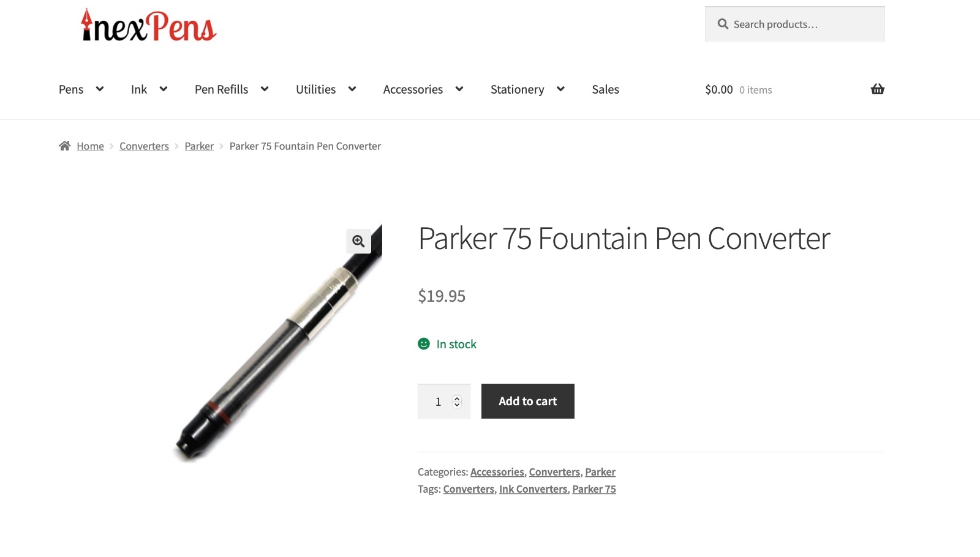Open the Stationery menu item
This screenshot has height=557, width=980.
(517, 89)
